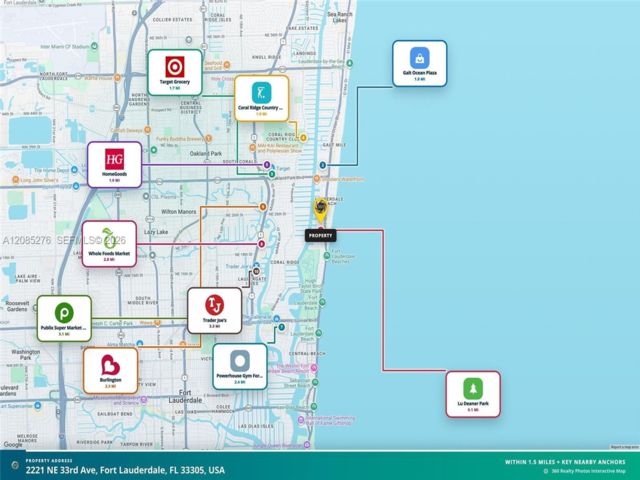The width and height of the screenshot is (640, 480).
Task: Click the Collier Estates map label
Action: pyautogui.click(x=172, y=20)
